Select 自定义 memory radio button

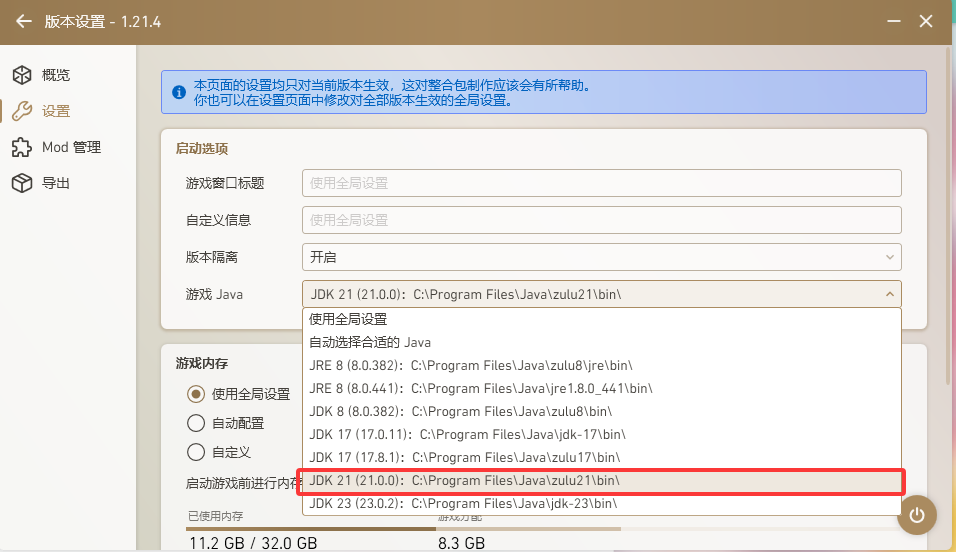click(196, 453)
